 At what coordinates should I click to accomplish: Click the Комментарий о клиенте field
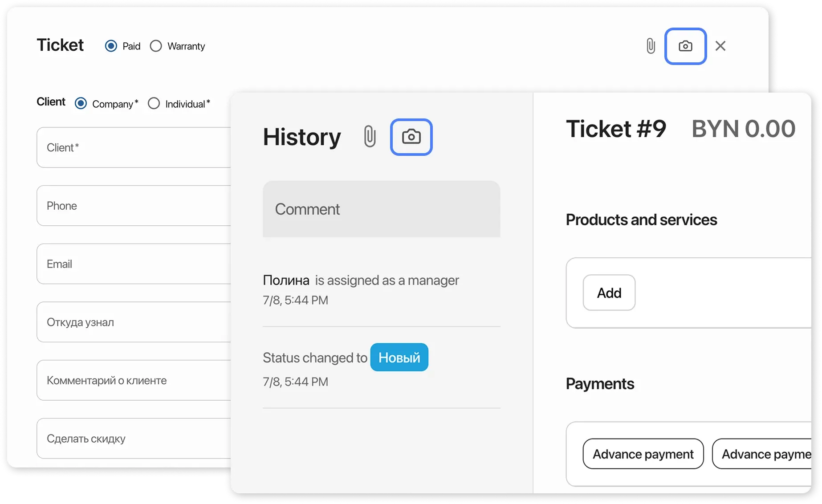tap(134, 381)
